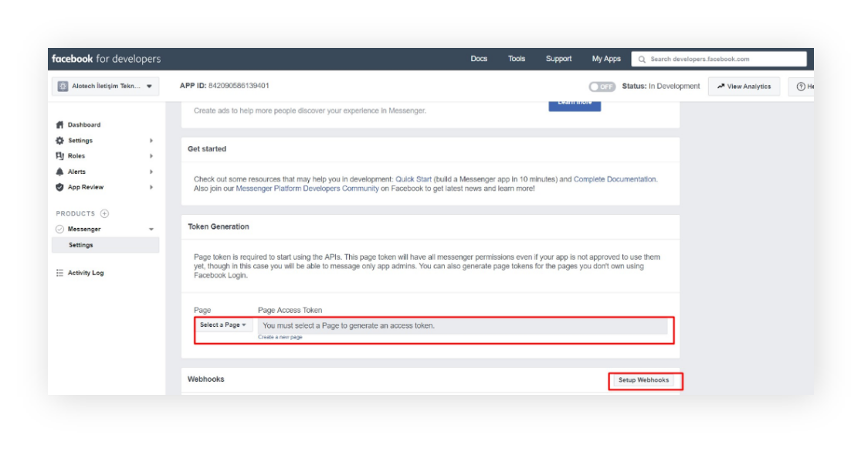868x449 pixels.
Task: Click the Get started heading
Action: [207, 149]
